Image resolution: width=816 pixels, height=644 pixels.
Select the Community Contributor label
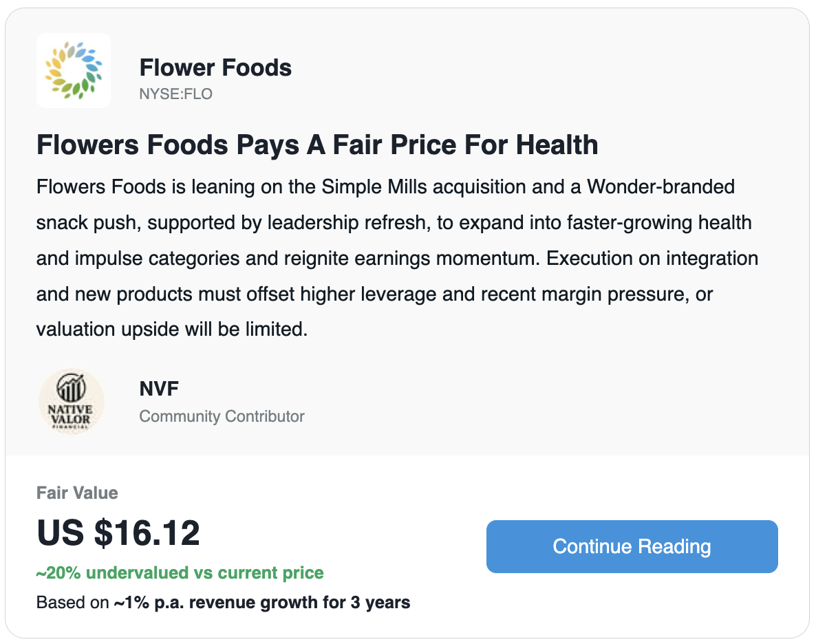click(222, 416)
